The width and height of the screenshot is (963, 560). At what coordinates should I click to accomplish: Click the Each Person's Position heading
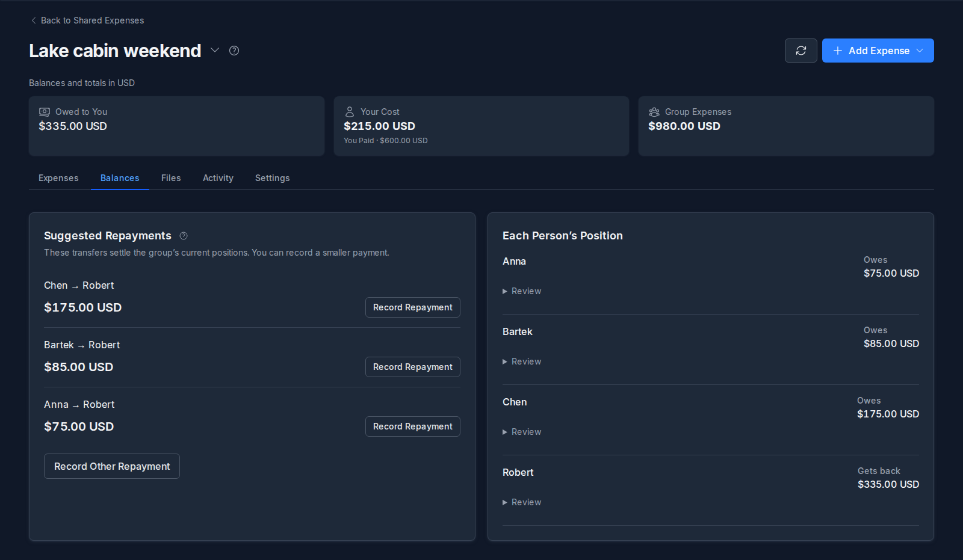tap(563, 236)
